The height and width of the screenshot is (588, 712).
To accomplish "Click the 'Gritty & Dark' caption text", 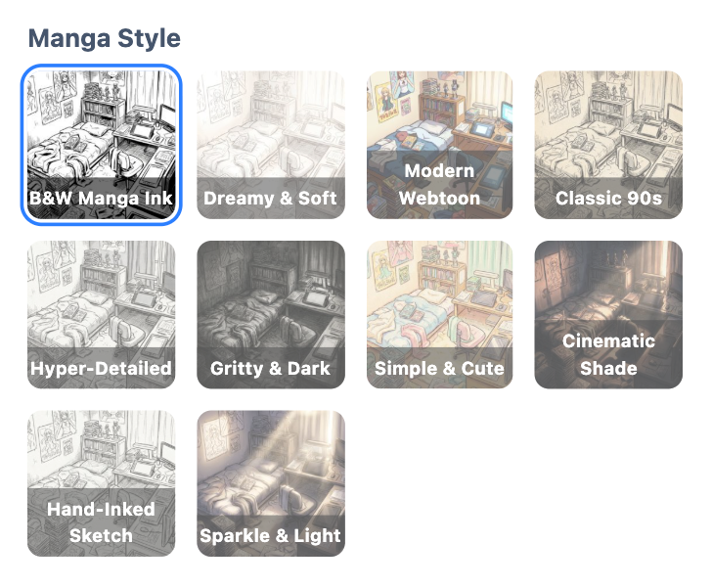I will click(270, 369).
